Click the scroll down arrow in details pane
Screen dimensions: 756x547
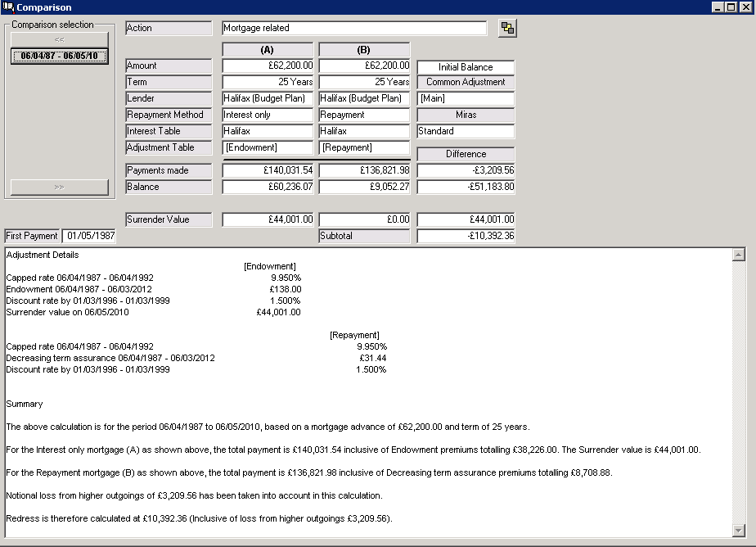(x=738, y=531)
